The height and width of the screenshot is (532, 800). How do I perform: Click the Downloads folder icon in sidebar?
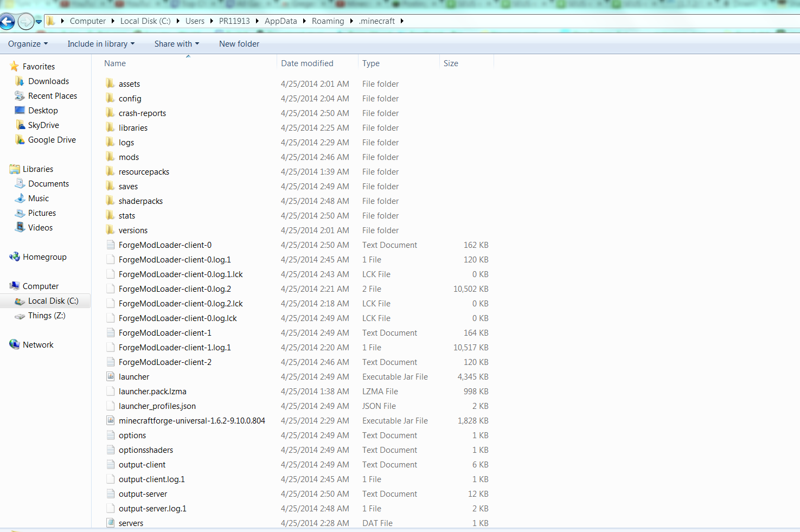(x=20, y=81)
